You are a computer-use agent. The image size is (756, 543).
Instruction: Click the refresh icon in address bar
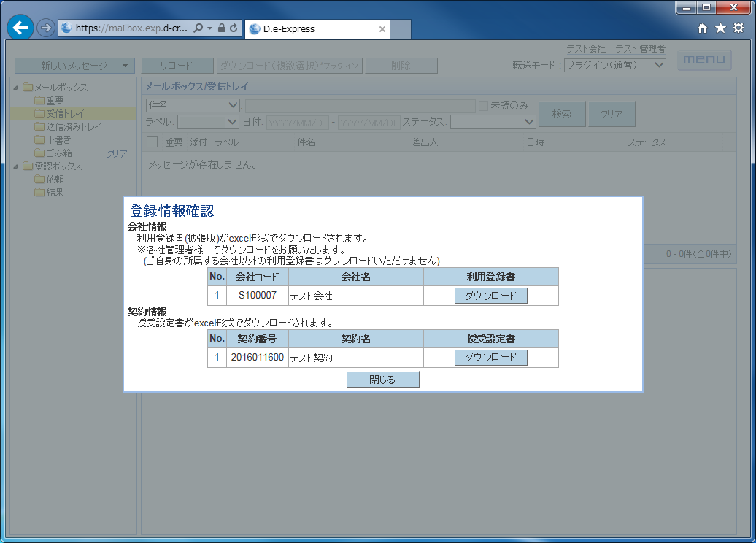pyautogui.click(x=234, y=28)
